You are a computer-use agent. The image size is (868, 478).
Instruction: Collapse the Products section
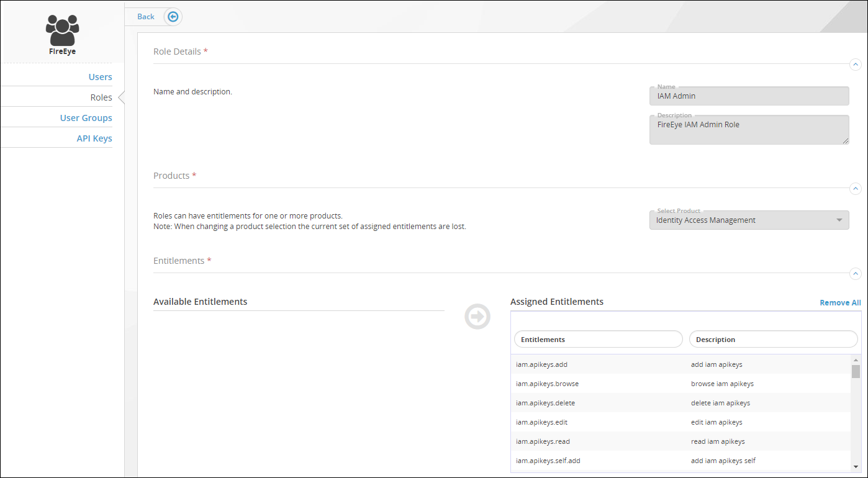pyautogui.click(x=856, y=188)
